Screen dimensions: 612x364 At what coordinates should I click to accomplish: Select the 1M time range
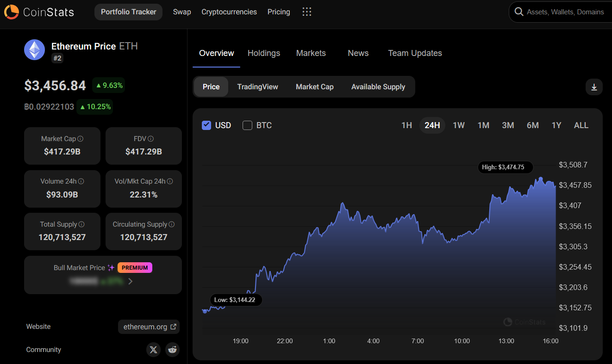click(x=483, y=125)
